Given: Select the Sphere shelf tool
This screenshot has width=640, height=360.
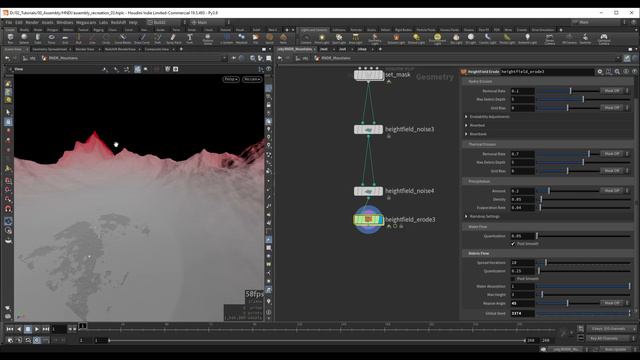Looking at the screenshot, I should 24,38.
